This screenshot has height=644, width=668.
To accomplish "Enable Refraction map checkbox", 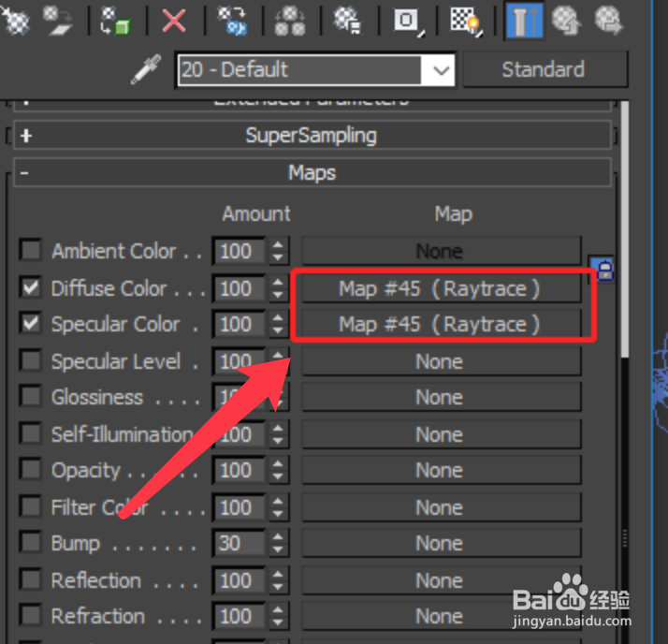I will click(x=31, y=616).
